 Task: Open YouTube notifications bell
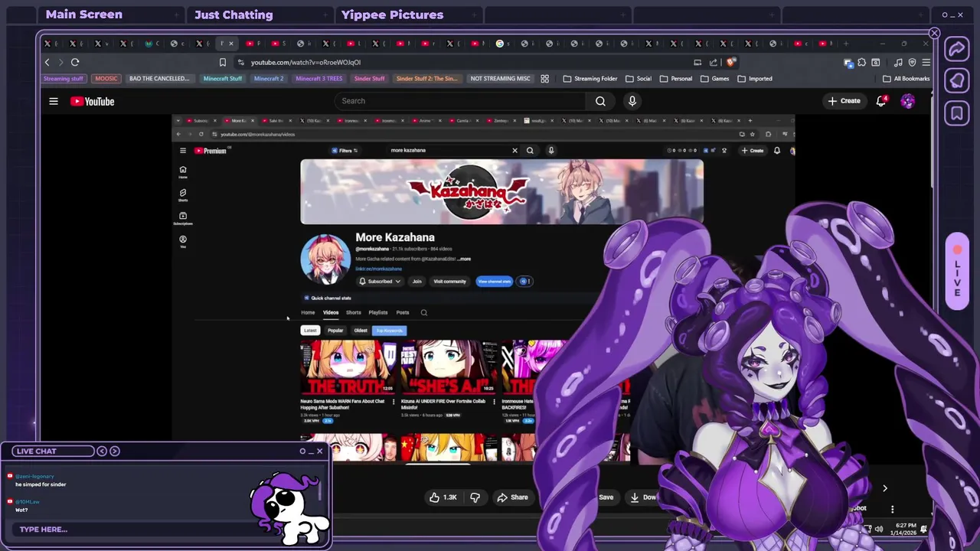pyautogui.click(x=881, y=101)
